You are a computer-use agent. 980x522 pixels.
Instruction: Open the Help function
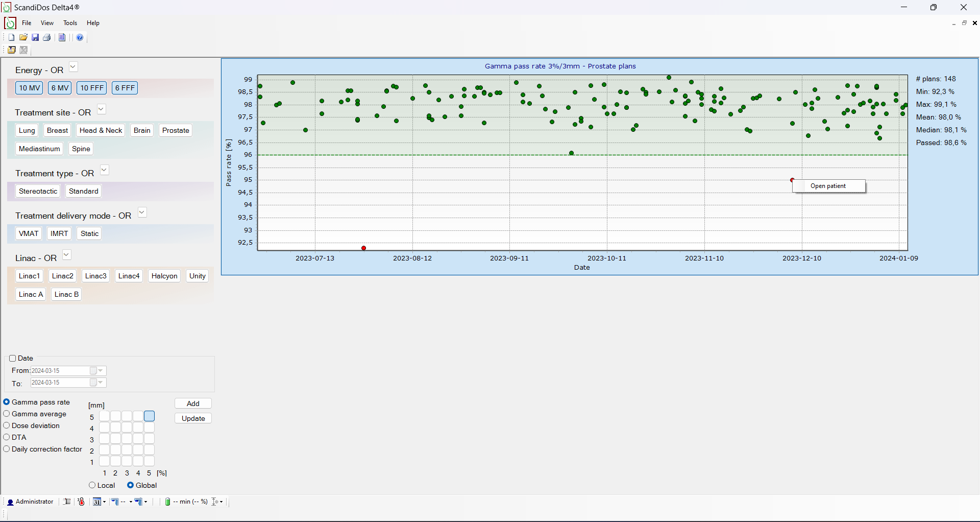tap(80, 37)
